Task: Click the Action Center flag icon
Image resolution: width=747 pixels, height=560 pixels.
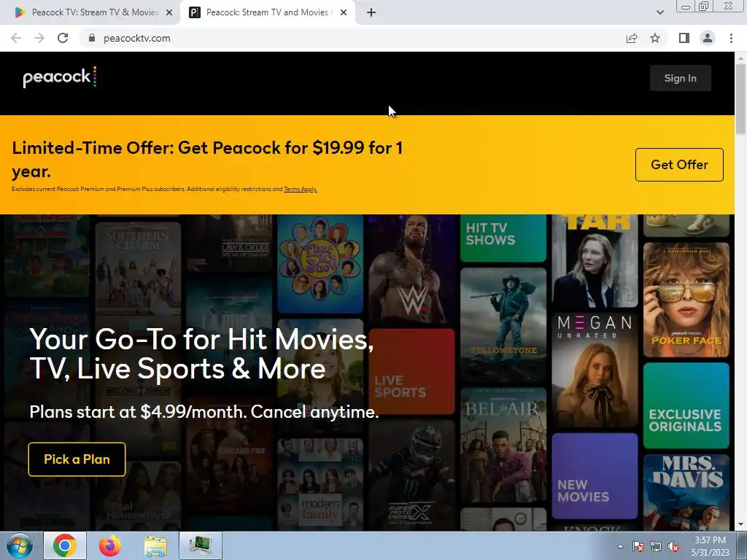Action: tap(638, 547)
